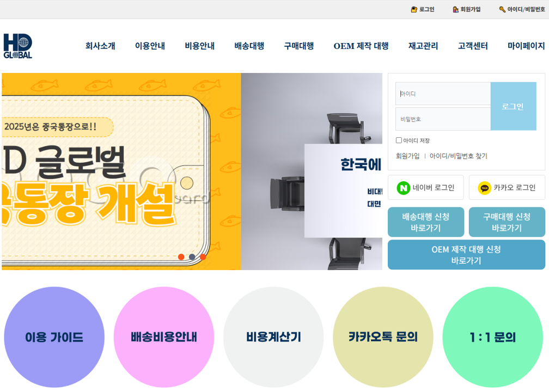This screenshot has width=549, height=392.
Task: Open the 이용 가이드 purple circle
Action: [54, 337]
